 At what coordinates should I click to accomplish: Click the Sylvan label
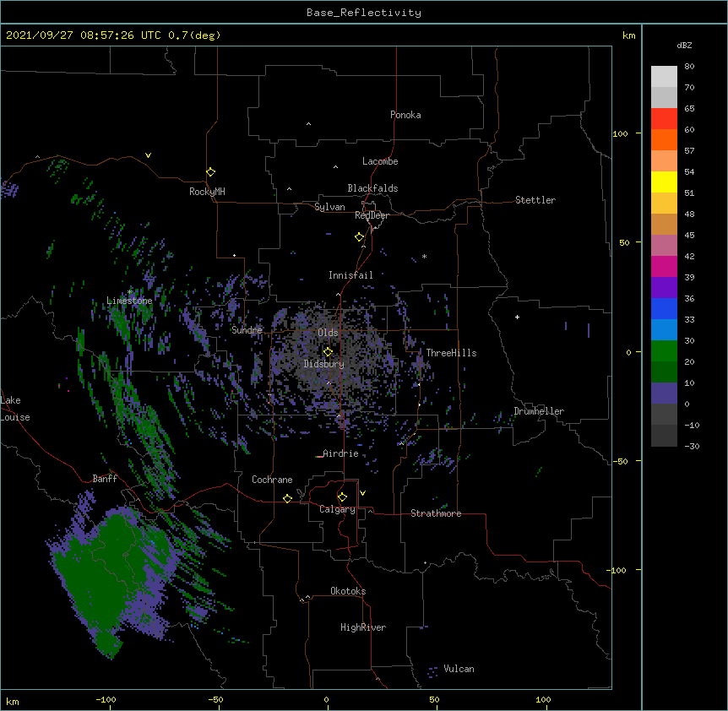tap(329, 207)
